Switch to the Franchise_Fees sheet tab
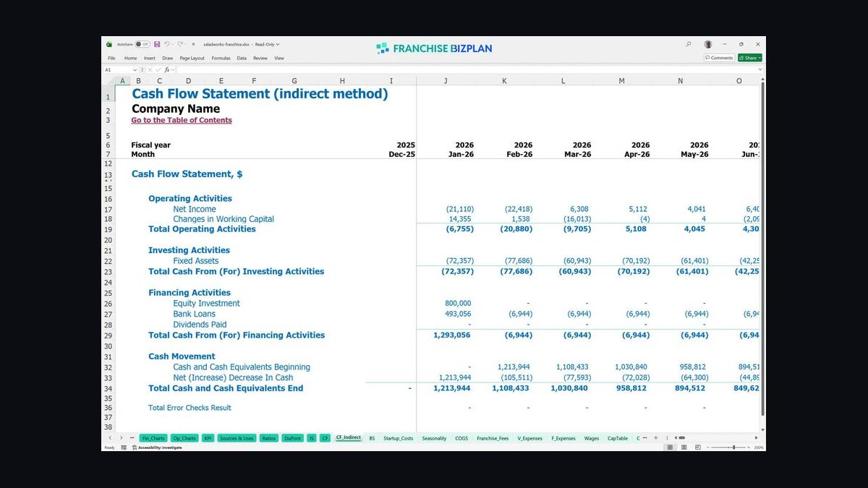 (493, 438)
